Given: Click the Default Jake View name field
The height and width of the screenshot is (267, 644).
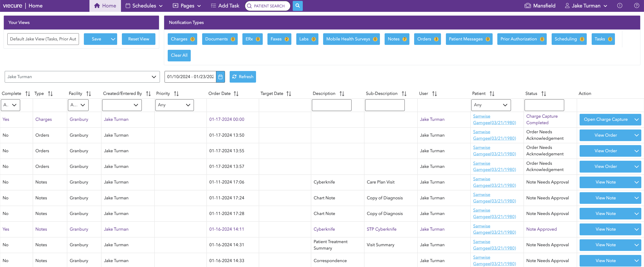Looking at the screenshot, I should click(43, 39).
